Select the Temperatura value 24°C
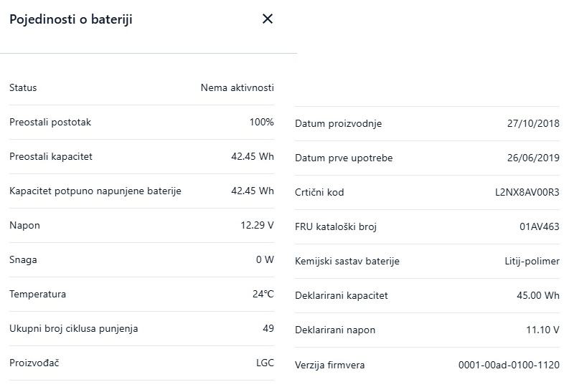The width and height of the screenshot is (569, 392). click(x=263, y=294)
